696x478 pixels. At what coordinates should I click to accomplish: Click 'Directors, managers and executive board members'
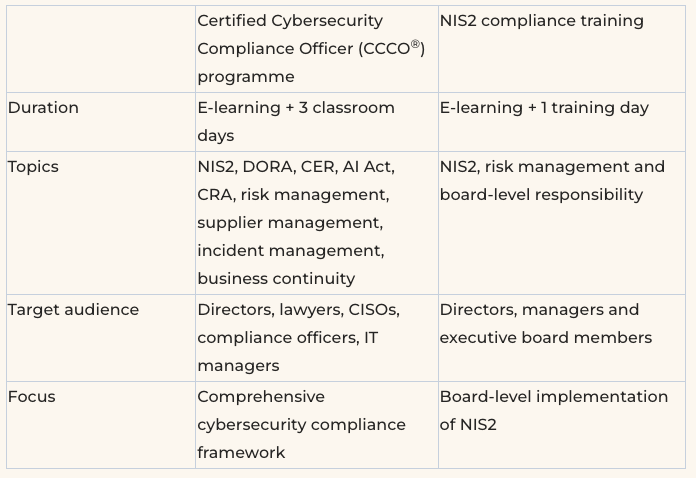pos(545,324)
